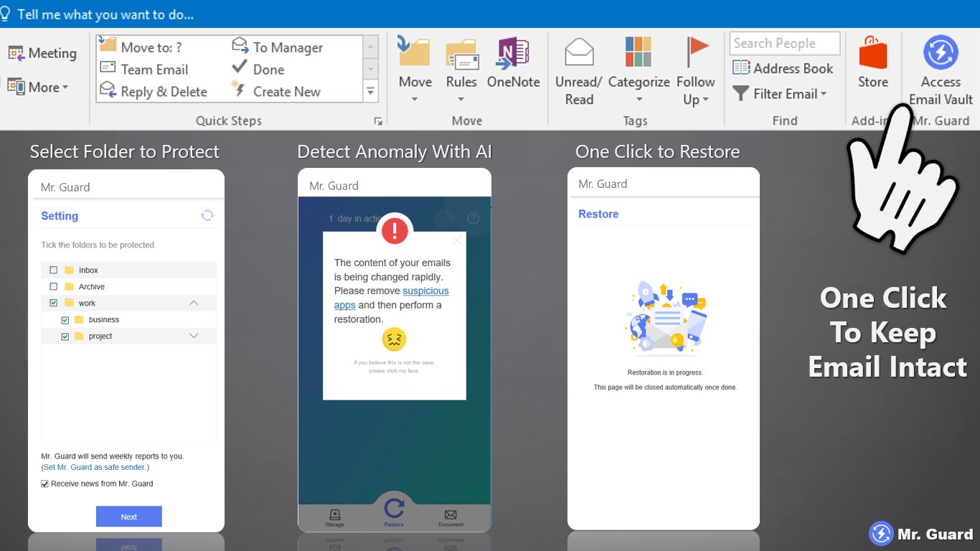Open the Move dropdown in the ribbon
980x551 pixels.
[415, 71]
